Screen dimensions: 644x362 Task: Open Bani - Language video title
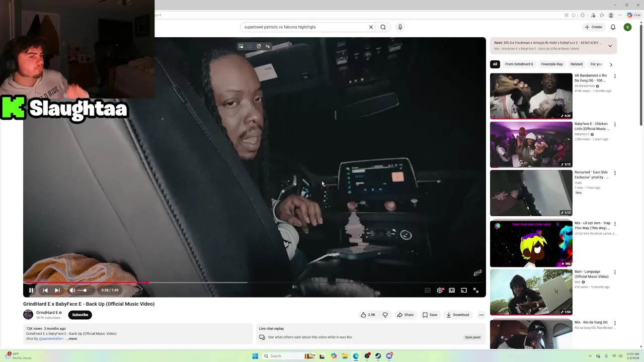pos(592,274)
